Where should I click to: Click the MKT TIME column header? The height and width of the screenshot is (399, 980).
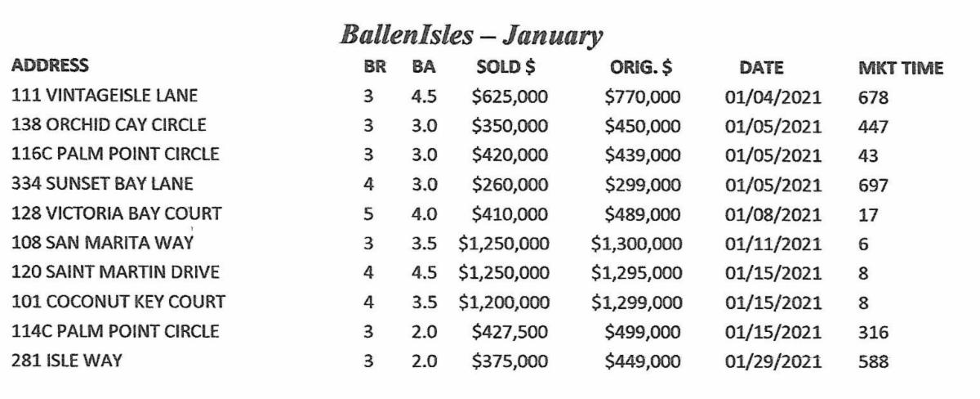(899, 67)
